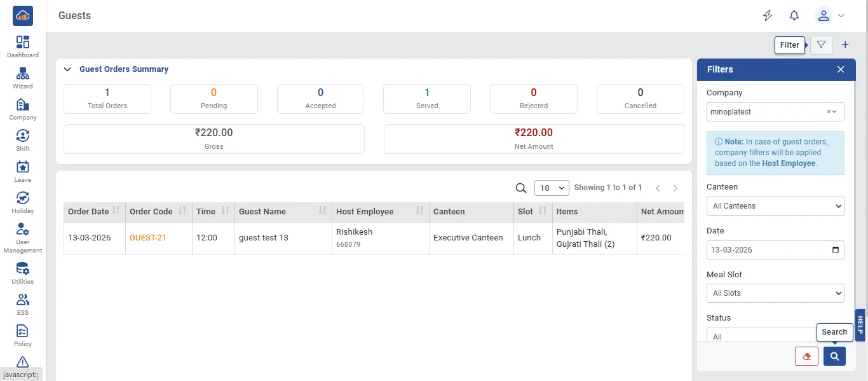Click the lightning bolt quick actions icon
The height and width of the screenshot is (381, 868).
coord(768,16)
